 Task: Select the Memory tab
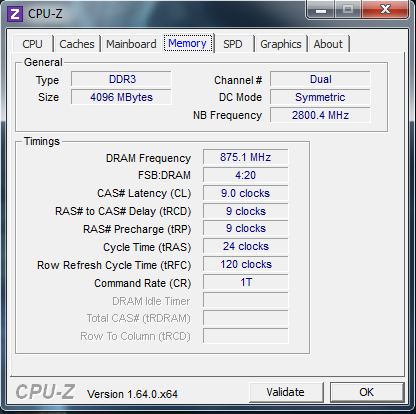(x=188, y=43)
